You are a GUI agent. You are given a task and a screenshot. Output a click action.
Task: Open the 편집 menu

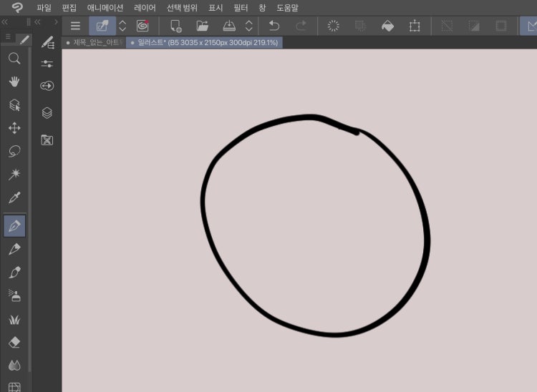69,8
